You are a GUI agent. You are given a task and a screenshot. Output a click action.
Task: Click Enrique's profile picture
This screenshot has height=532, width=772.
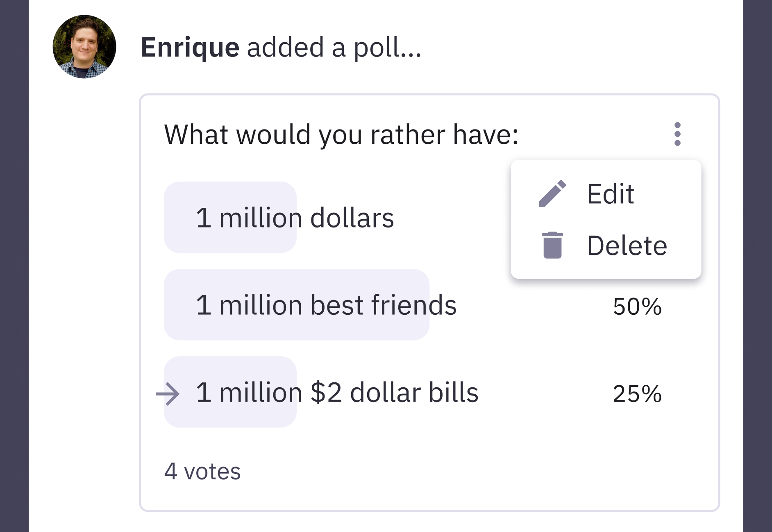click(84, 47)
